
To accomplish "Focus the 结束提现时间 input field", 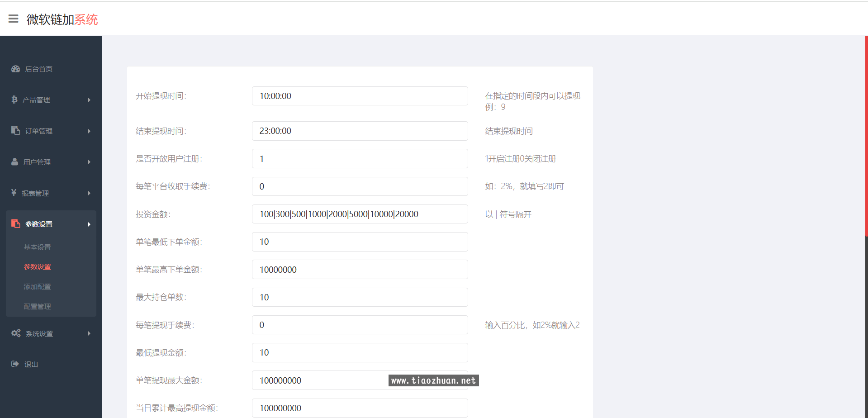I will pyautogui.click(x=360, y=131).
